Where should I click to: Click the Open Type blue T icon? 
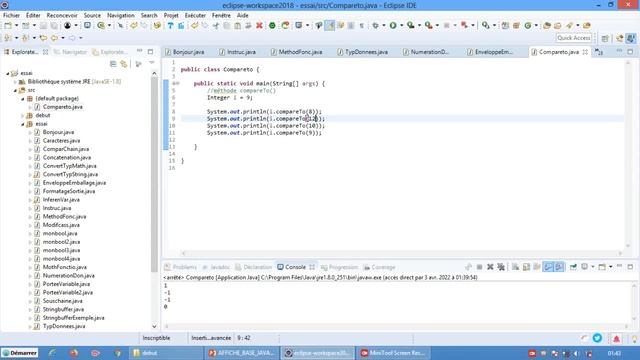click(x=170, y=25)
